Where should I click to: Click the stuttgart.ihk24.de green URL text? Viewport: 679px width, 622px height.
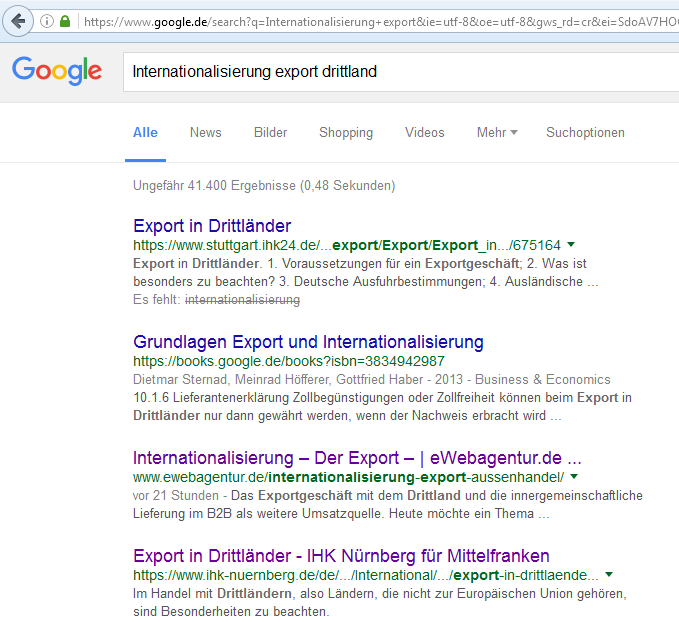click(347, 245)
